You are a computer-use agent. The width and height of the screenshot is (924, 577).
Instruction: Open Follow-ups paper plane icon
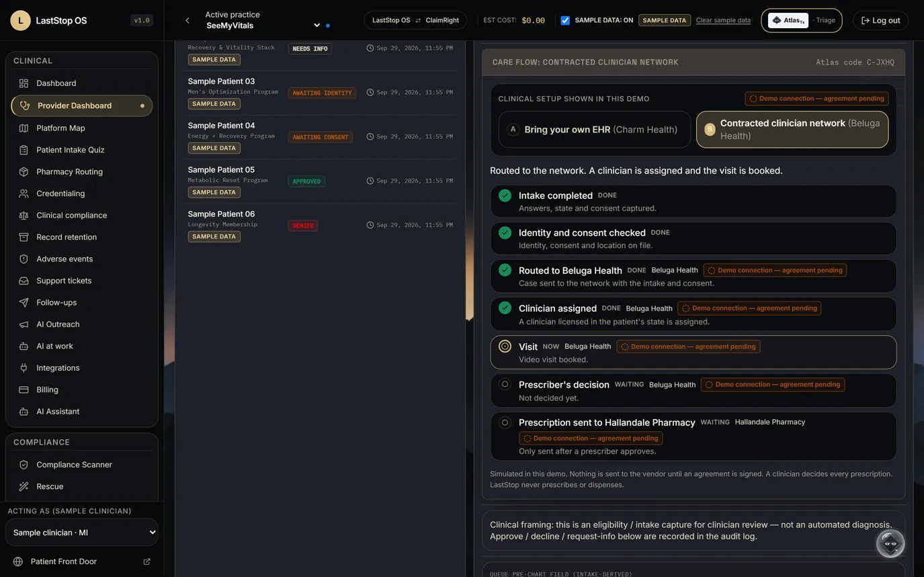[24, 303]
